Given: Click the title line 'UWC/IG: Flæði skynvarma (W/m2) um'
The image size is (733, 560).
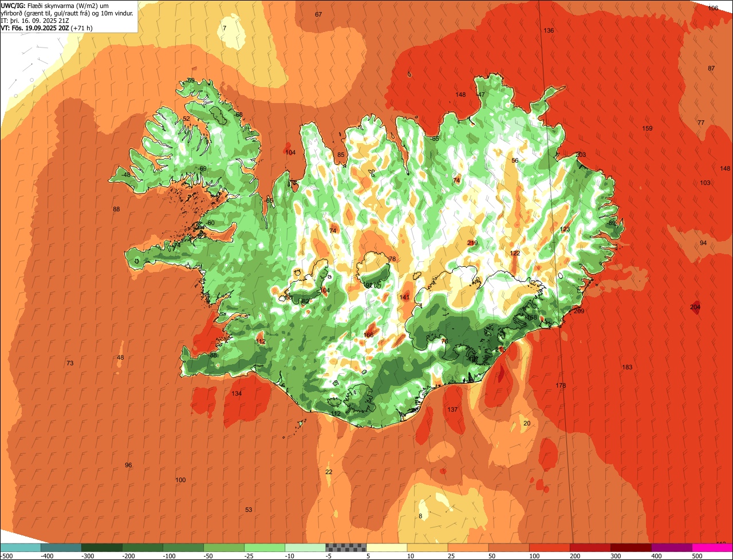Looking at the screenshot, I should [x=56, y=5].
